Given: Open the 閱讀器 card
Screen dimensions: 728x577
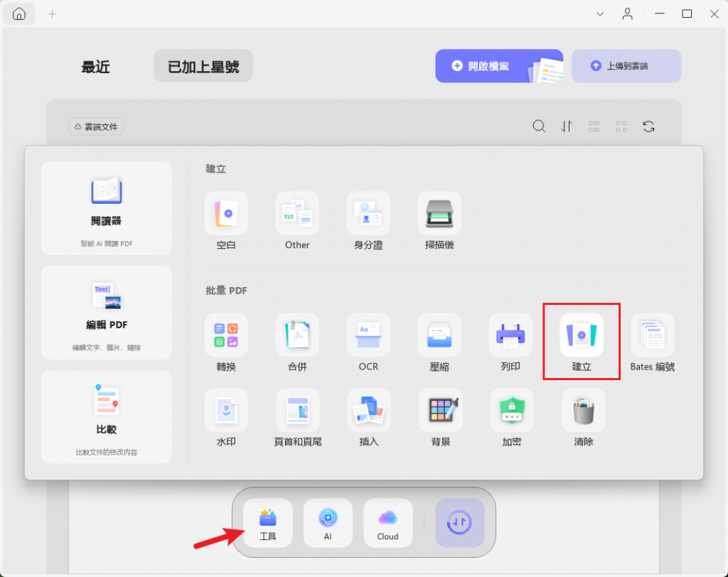Looking at the screenshot, I should 107,208.
